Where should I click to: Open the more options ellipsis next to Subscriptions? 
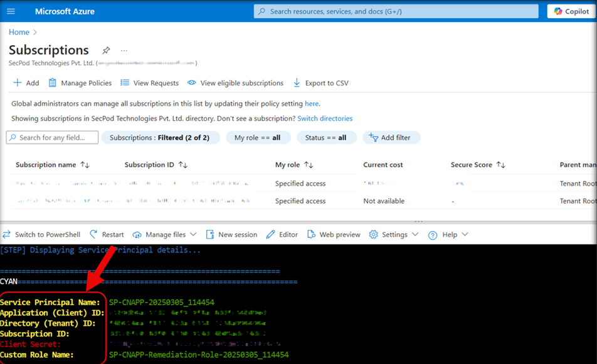[x=124, y=50]
